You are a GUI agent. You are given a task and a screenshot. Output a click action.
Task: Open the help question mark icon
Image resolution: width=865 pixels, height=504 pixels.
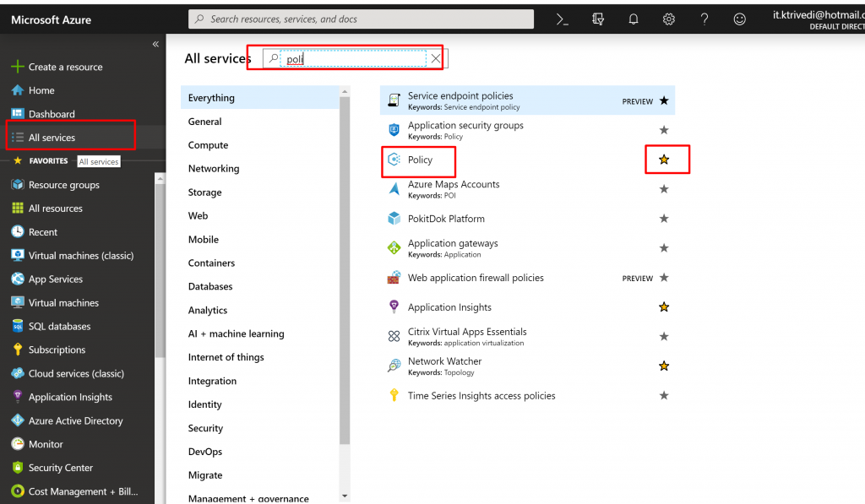click(705, 19)
